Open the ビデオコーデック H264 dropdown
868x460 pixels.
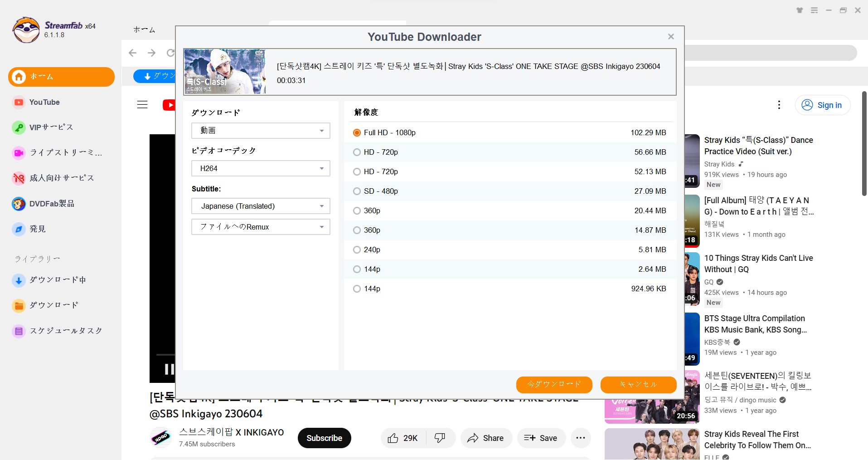click(261, 168)
